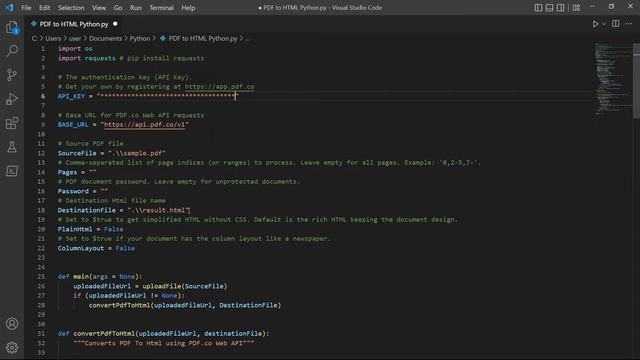This screenshot has width=640, height=360.
Task: Click the uploadFile call on line 26
Action: (161, 286)
